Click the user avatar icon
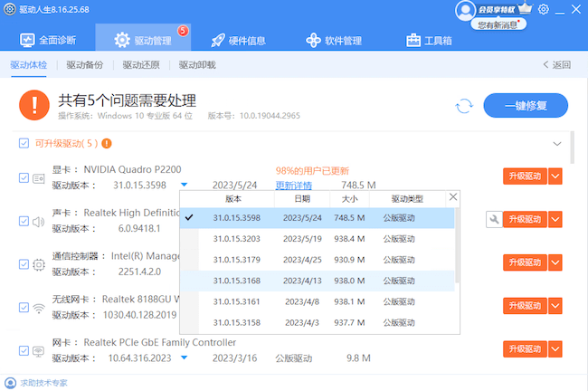 pos(465,11)
